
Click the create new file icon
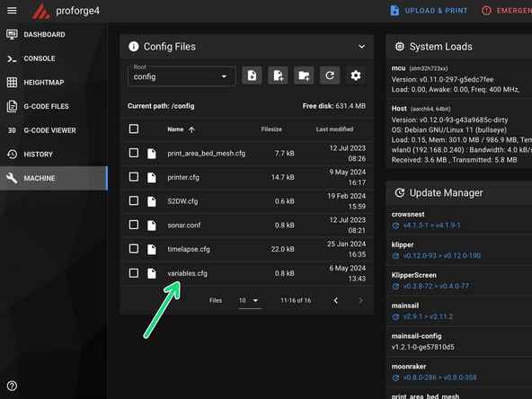point(278,75)
